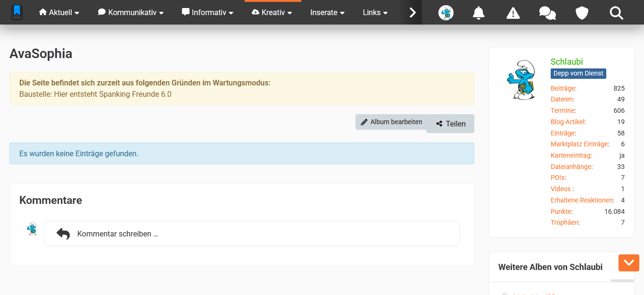Open the Kreativ menu
Screen dimensions: 644x295
[x=272, y=13]
